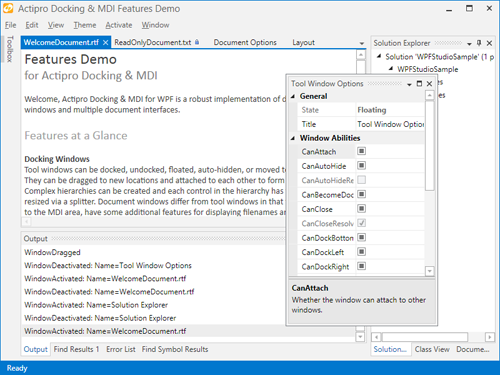500x375 pixels.
Task: Select the 'WindowDragged' output line
Action: pos(52,252)
